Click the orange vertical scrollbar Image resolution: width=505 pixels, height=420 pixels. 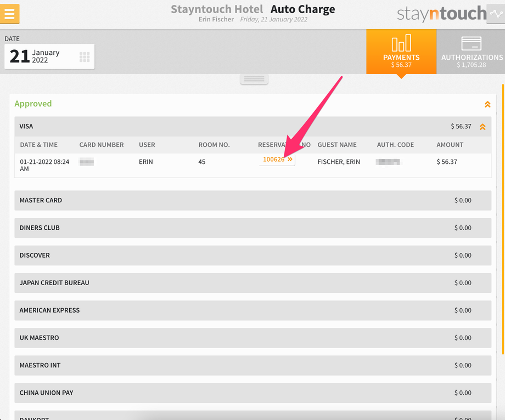502,219
